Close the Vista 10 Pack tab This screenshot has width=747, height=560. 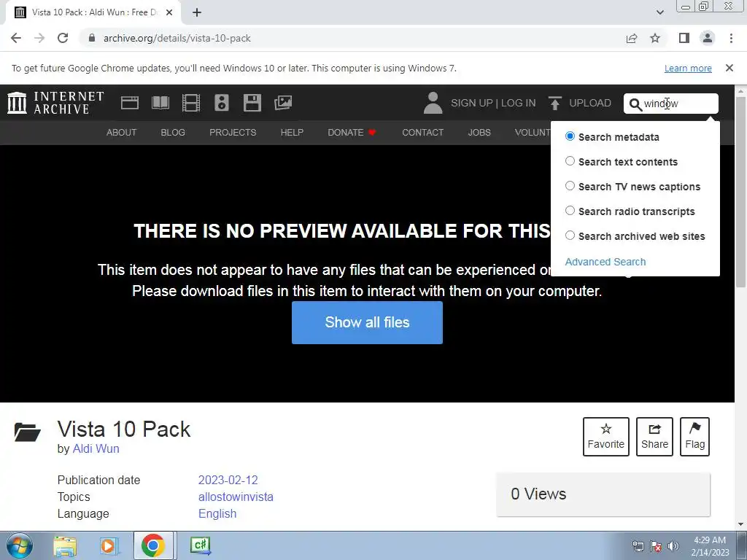point(169,12)
